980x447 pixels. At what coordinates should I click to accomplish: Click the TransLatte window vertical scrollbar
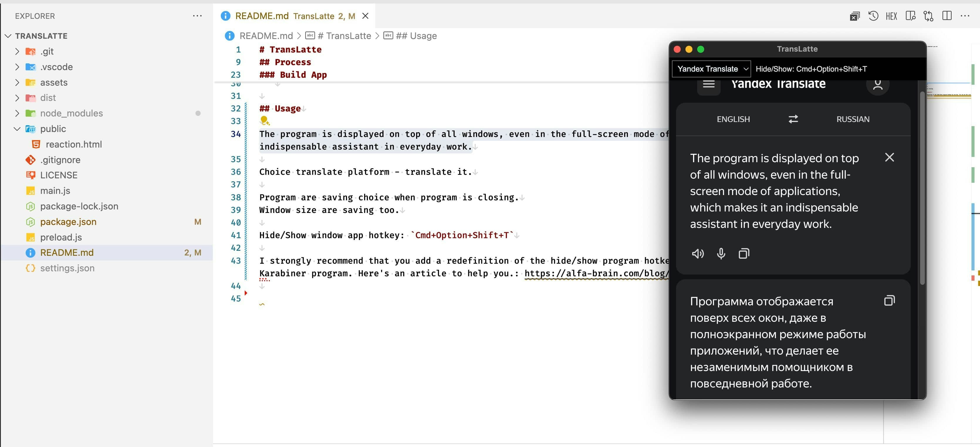(x=922, y=188)
